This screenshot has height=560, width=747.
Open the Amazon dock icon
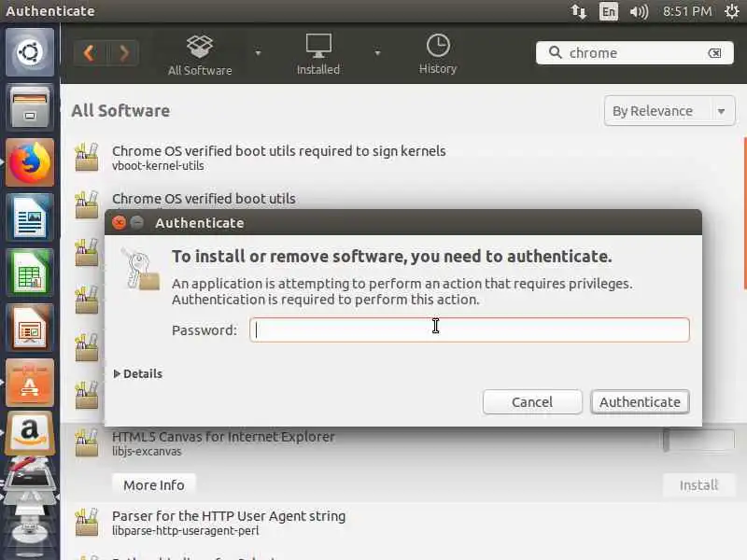point(30,434)
